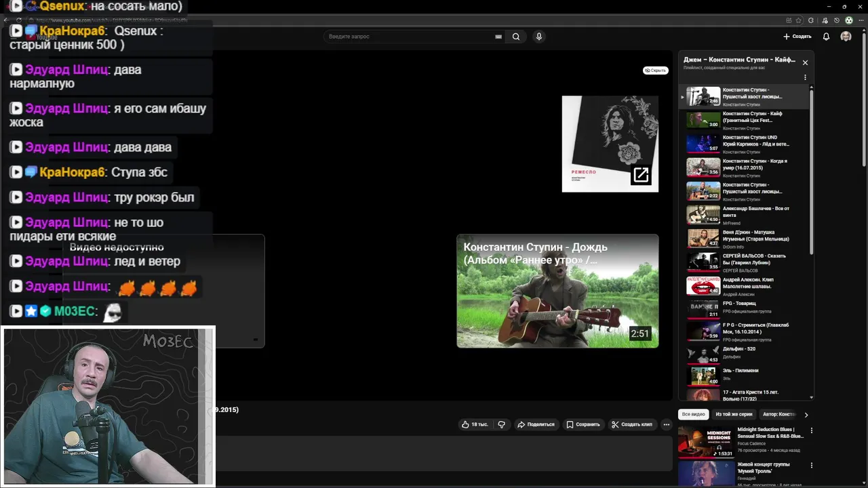Play F P G - Стремиться playlist item
Viewport: 868px width, 488px height.
pos(745,331)
